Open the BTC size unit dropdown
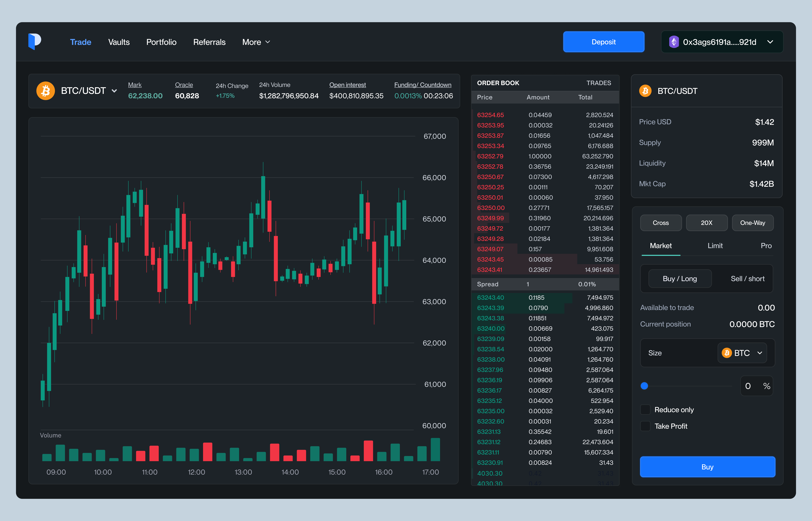812x521 pixels. [x=742, y=353]
